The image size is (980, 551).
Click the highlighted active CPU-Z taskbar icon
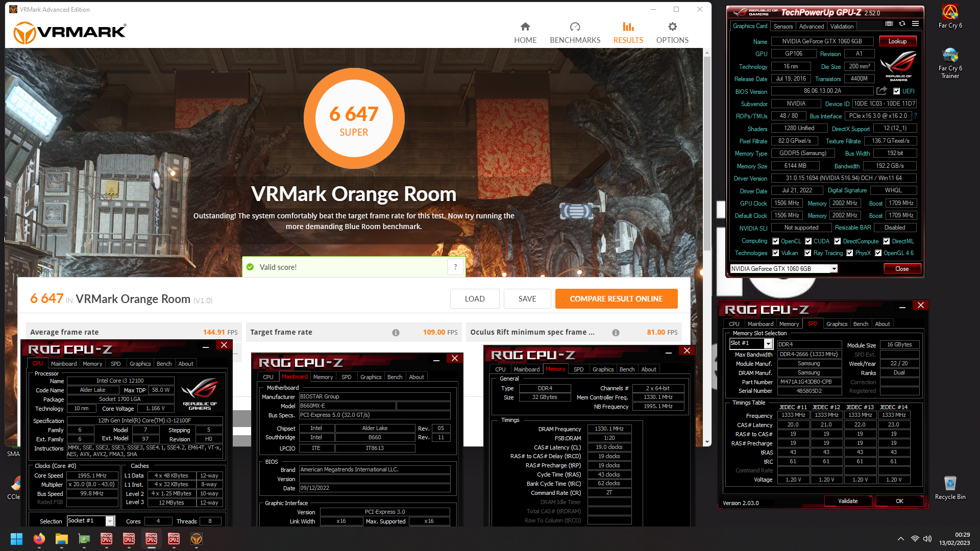pos(152,539)
